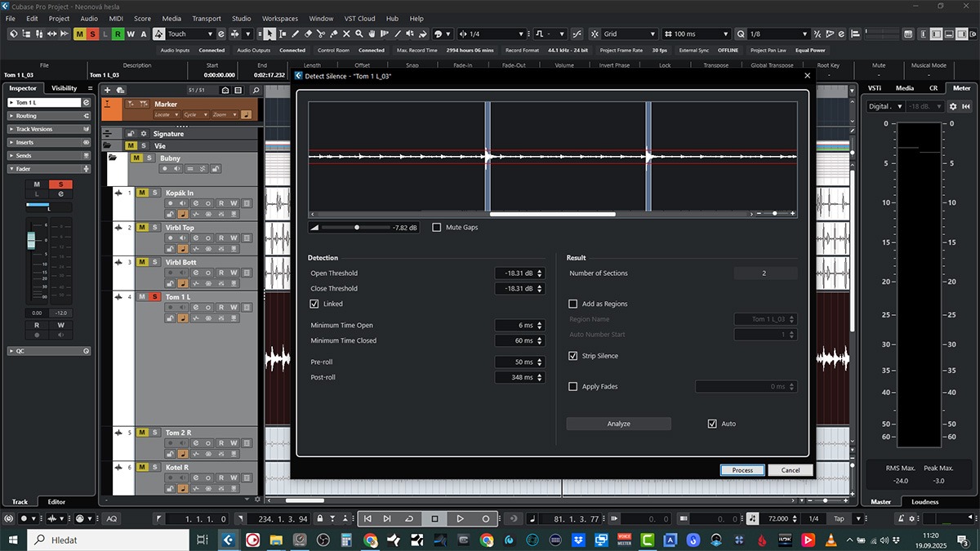The height and width of the screenshot is (551, 980).
Task: Click the Add Track plus icon
Action: [108, 90]
